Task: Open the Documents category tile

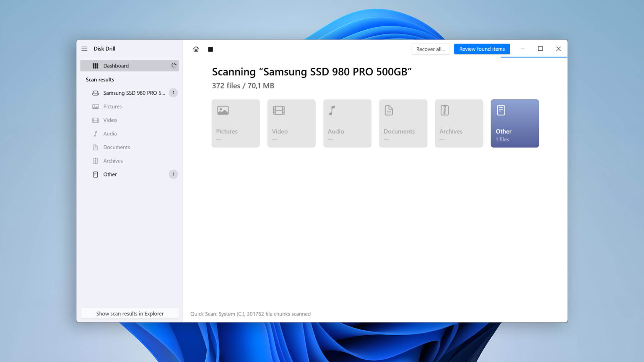Action: (x=403, y=123)
